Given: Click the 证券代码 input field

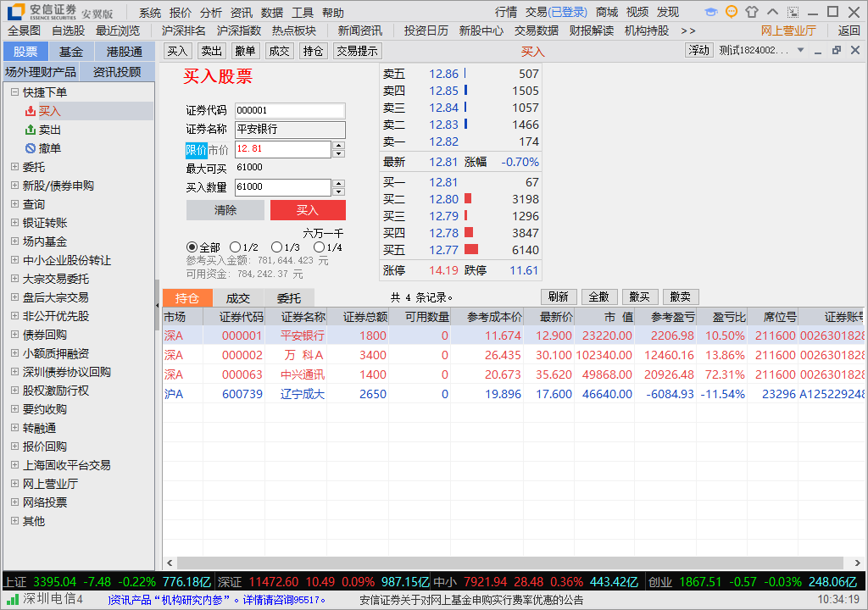Looking at the screenshot, I should coord(290,111).
